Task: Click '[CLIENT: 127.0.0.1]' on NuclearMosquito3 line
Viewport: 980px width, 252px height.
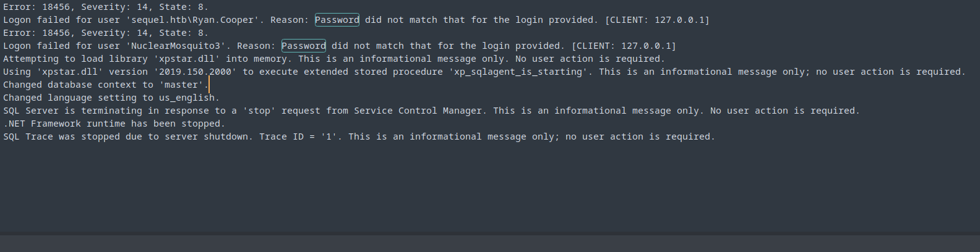Action: click(x=624, y=46)
